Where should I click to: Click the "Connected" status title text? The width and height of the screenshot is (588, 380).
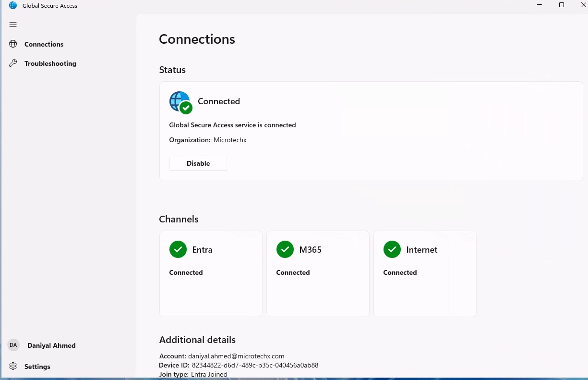[219, 101]
